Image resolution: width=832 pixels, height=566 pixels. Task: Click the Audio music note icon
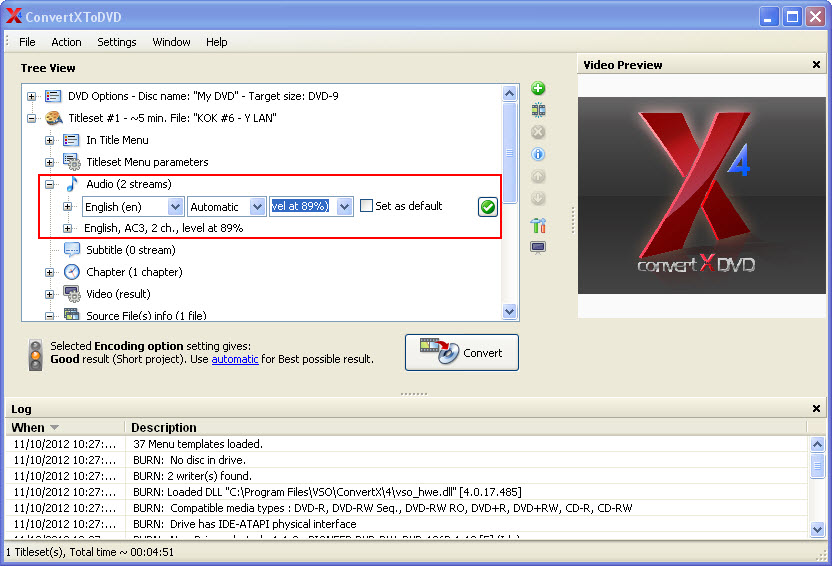[x=72, y=184]
